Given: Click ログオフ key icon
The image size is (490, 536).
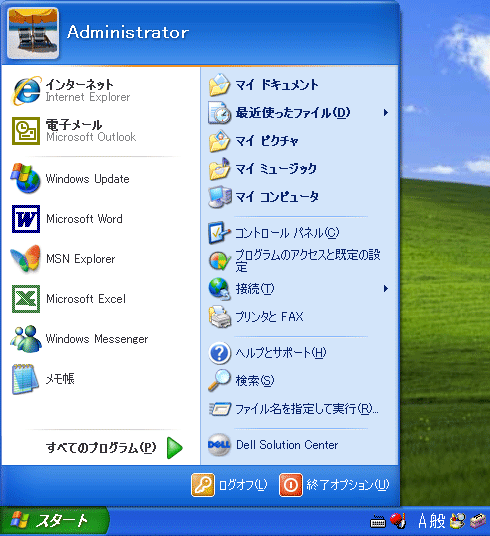Looking at the screenshot, I should tap(203, 484).
